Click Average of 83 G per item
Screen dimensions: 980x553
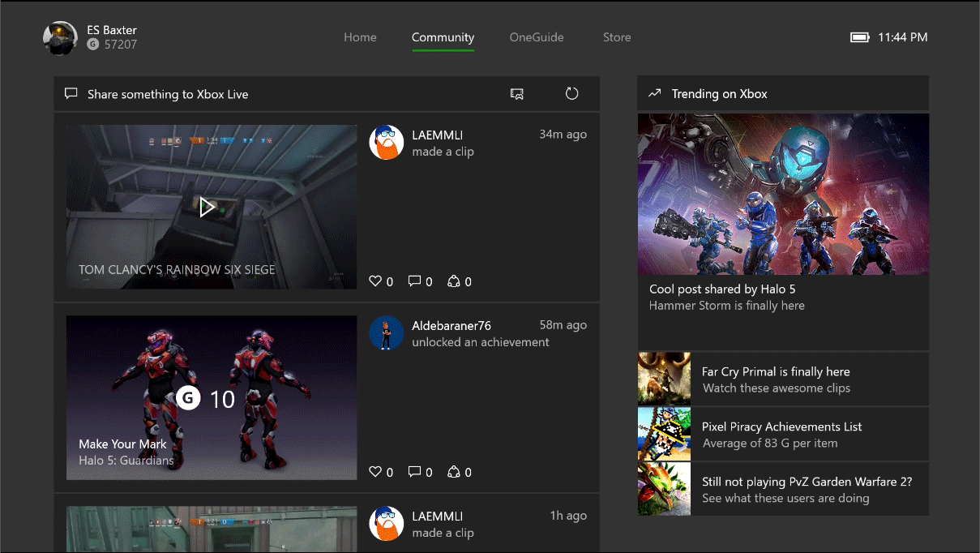point(770,444)
